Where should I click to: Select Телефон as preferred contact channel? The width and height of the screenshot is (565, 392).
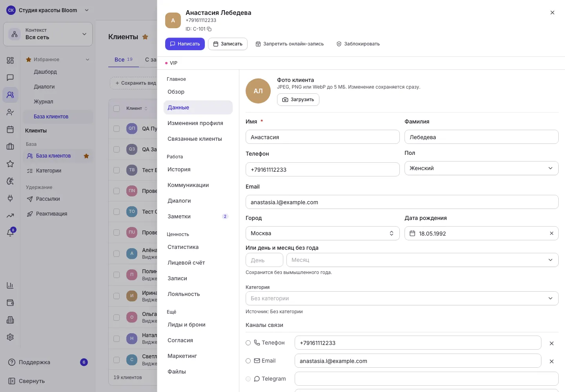pos(248,343)
